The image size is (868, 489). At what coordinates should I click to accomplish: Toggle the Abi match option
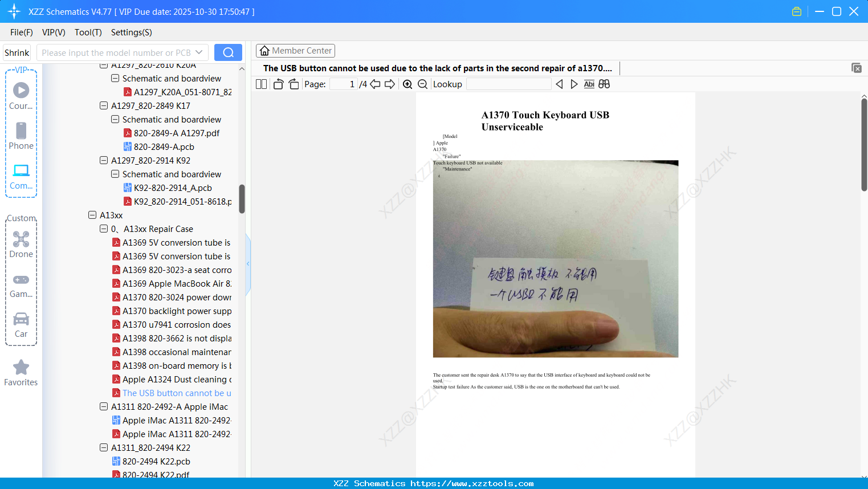(589, 84)
